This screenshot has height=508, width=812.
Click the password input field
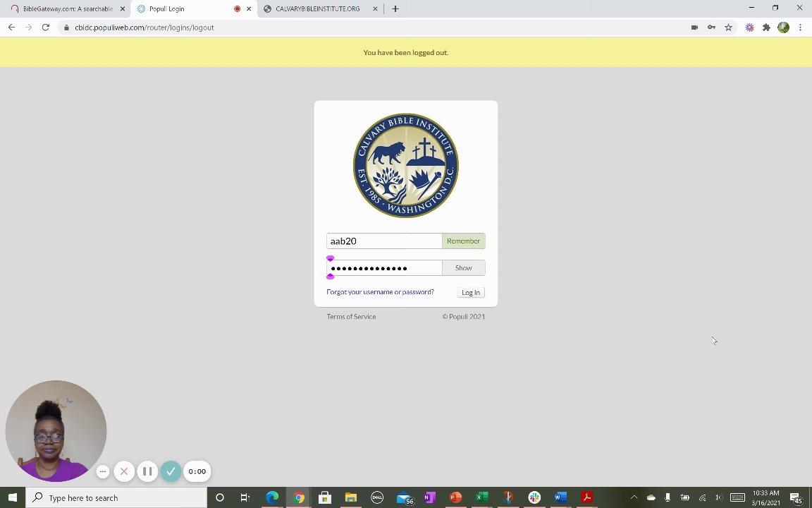coord(383,268)
